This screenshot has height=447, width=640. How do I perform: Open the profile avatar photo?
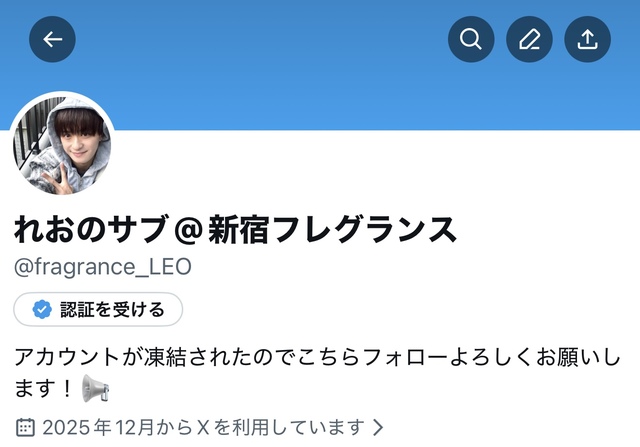62,143
